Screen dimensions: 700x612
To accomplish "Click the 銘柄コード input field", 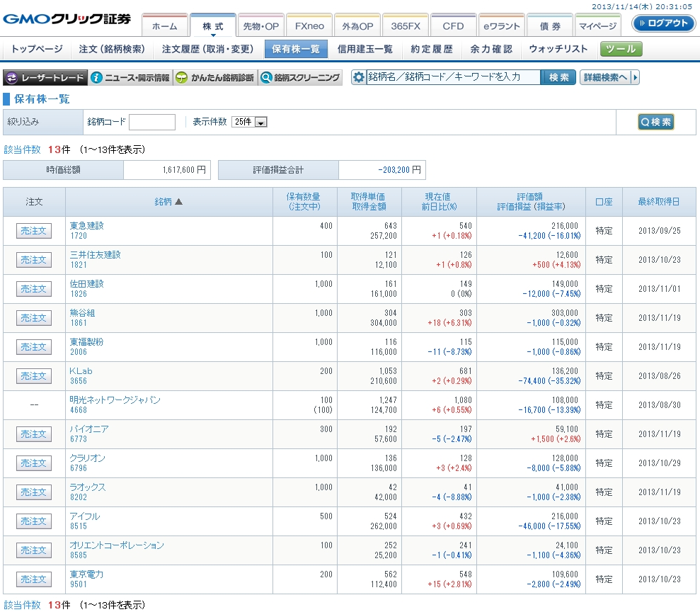I will coord(152,122).
